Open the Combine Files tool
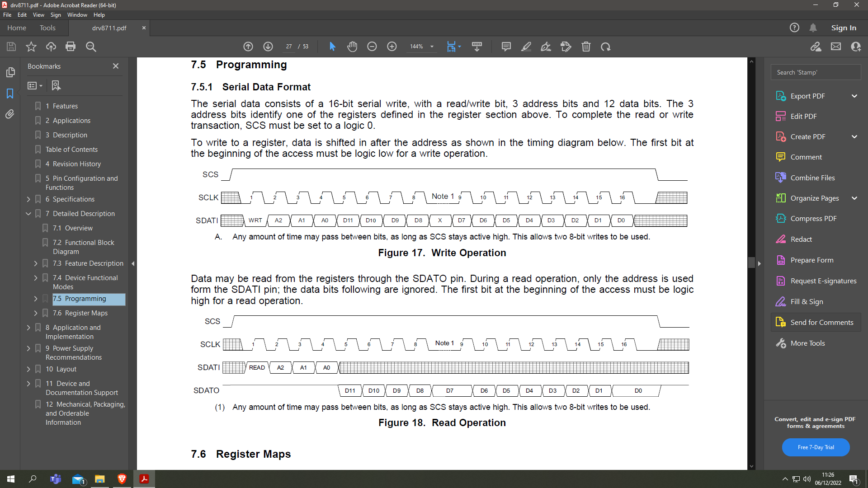Screen dimensions: 868x488 pos(812,178)
